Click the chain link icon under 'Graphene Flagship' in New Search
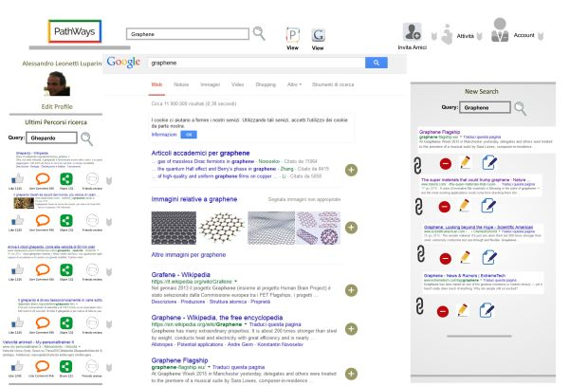Screen dimensions: 588x386 click(417, 165)
